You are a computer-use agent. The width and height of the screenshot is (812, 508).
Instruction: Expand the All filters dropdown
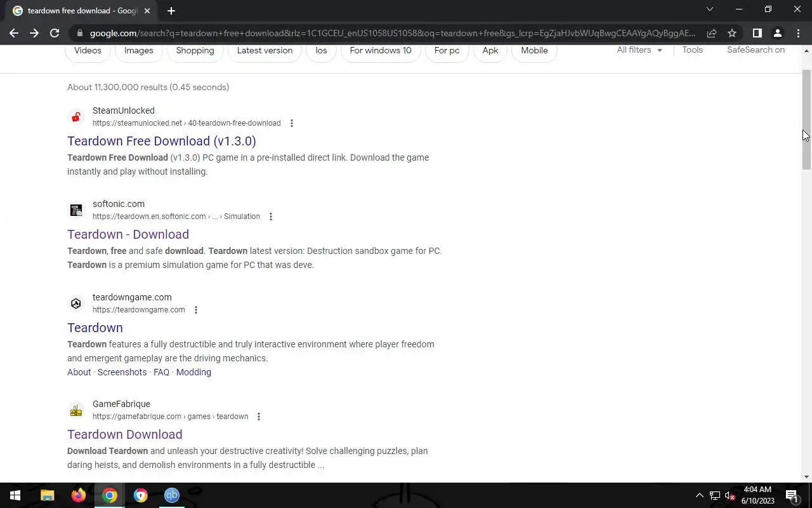639,50
